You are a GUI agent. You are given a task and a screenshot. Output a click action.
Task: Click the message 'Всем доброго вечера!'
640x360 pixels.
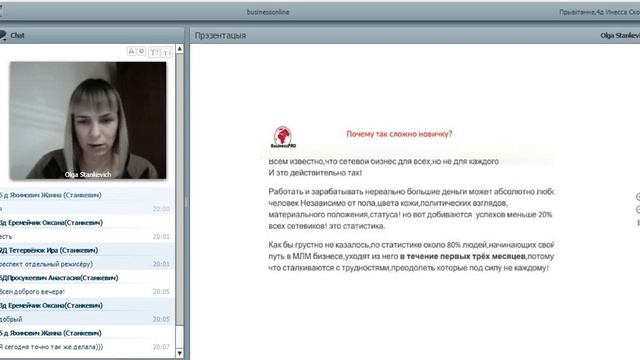click(x=32, y=292)
